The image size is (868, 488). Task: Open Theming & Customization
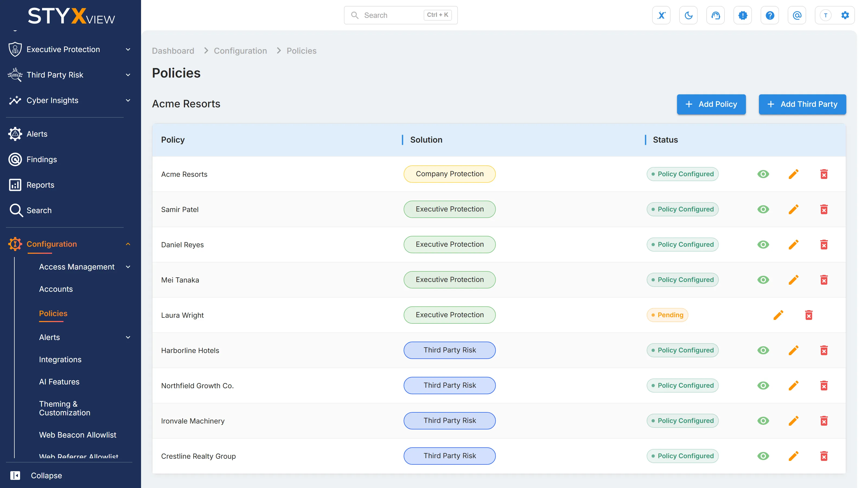[65, 408]
